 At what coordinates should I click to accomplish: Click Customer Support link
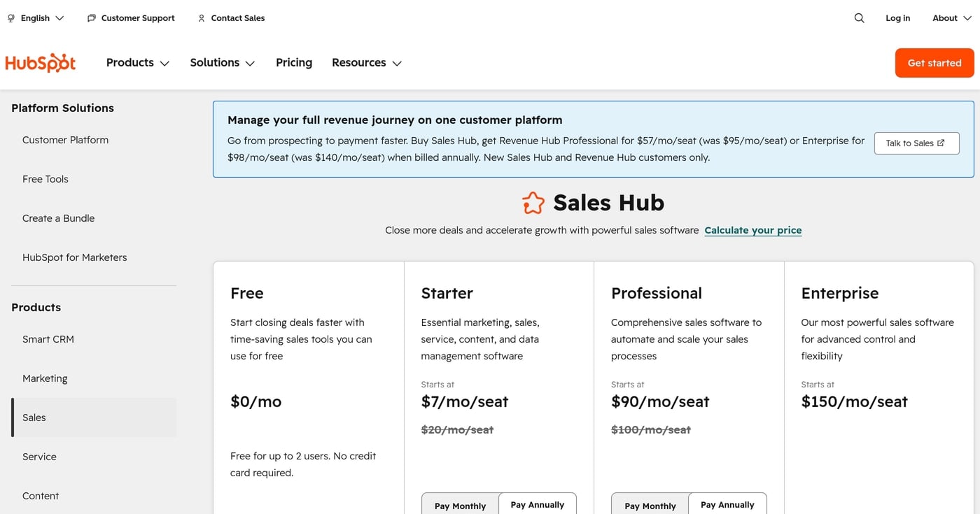[138, 18]
